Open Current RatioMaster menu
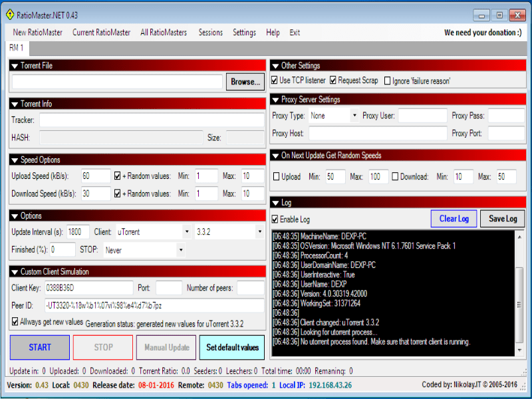The width and height of the screenshot is (532, 399). click(102, 33)
